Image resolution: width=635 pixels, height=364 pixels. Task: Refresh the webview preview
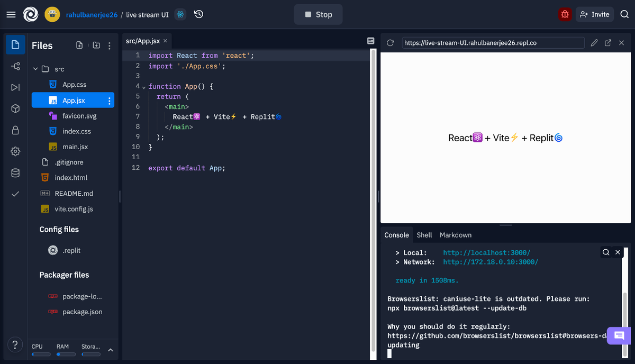click(x=390, y=43)
